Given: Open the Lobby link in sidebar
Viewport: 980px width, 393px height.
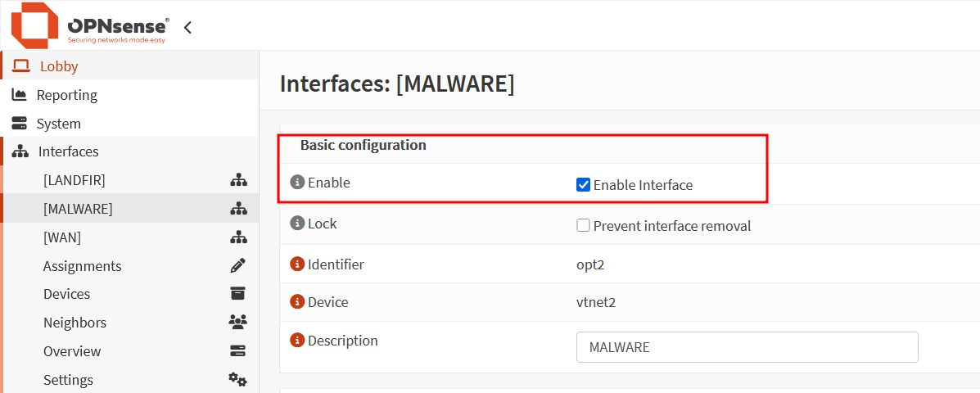Looking at the screenshot, I should pyautogui.click(x=60, y=66).
